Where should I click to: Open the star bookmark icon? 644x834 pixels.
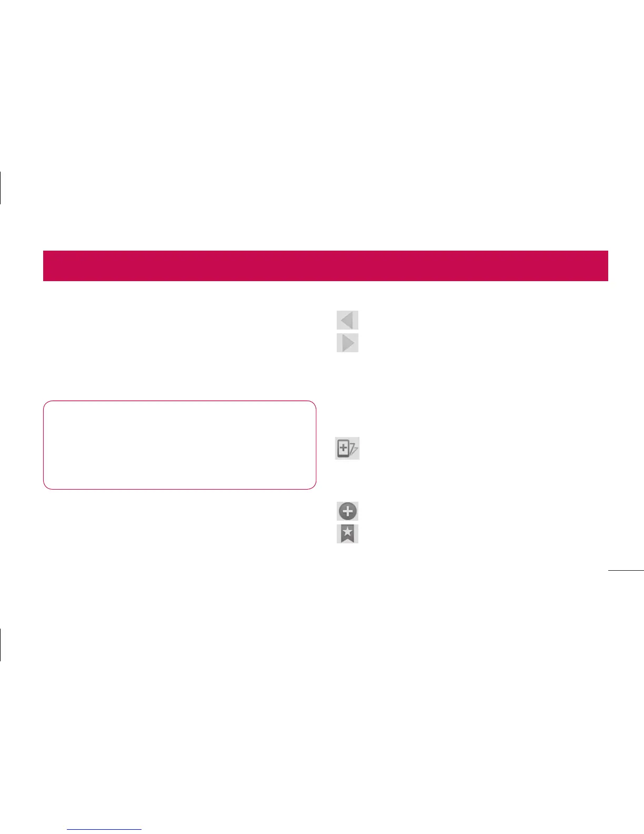pos(348,533)
